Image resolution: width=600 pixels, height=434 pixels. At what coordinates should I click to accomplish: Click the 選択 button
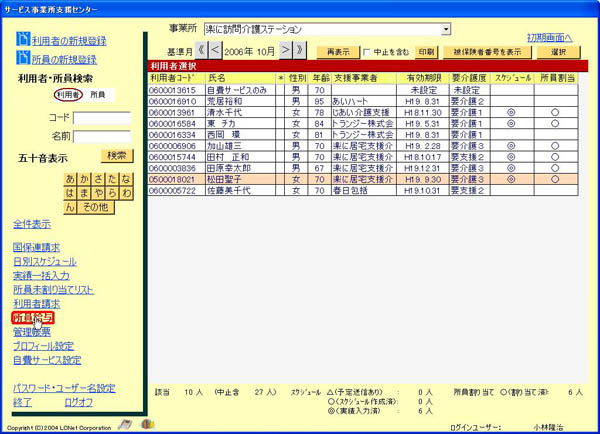click(558, 52)
